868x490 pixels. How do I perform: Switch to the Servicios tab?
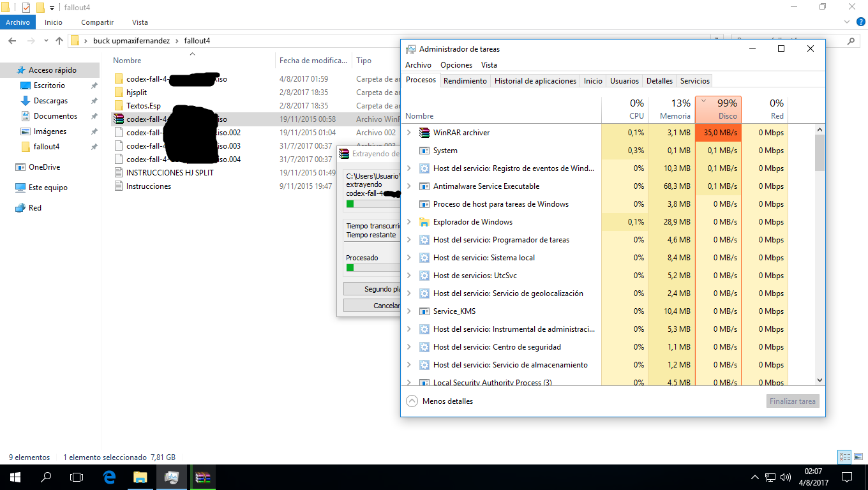click(694, 81)
